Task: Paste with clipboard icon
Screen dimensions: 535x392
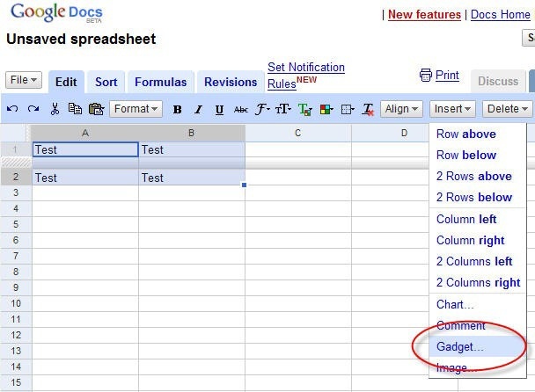Action: tap(96, 109)
